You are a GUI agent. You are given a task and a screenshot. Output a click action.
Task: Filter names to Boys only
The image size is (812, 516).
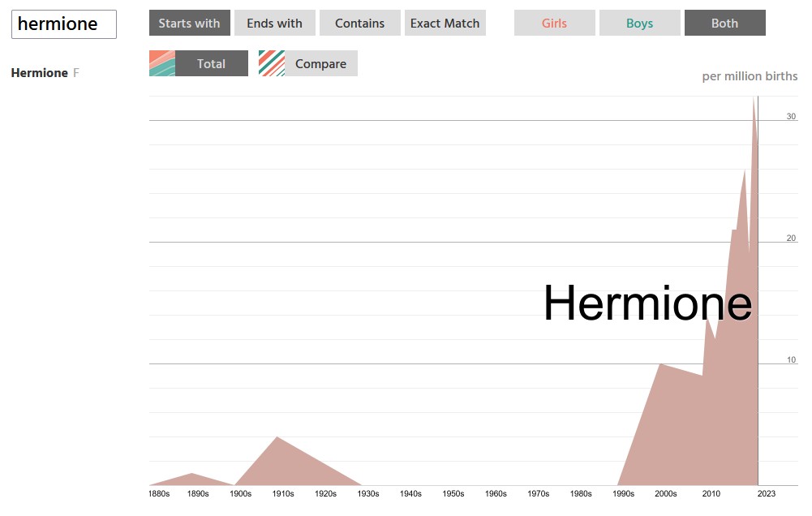click(640, 24)
